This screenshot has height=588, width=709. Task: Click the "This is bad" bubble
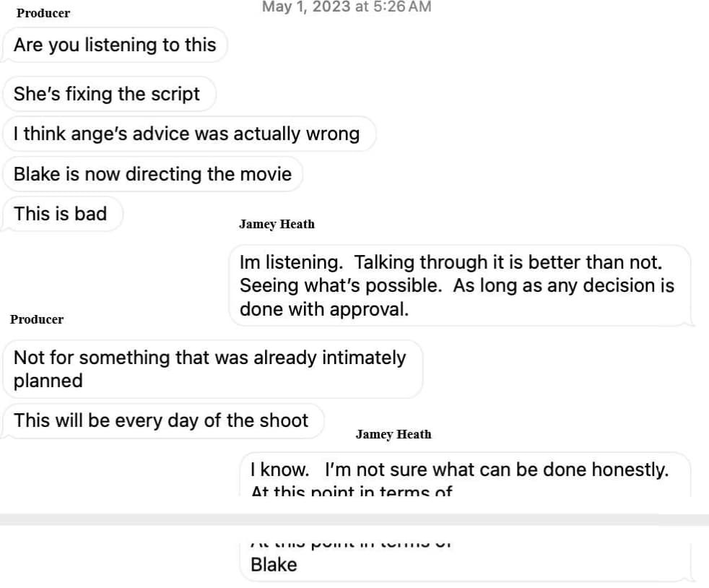click(61, 214)
